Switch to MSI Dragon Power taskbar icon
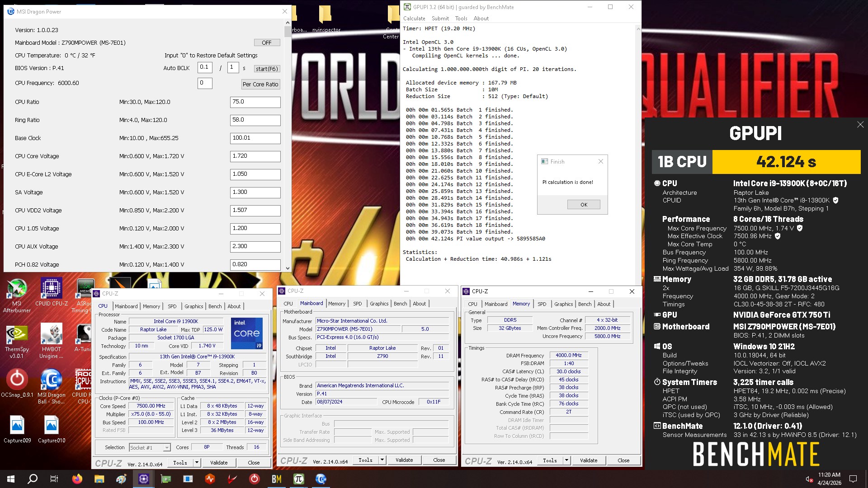The width and height of the screenshot is (868, 488). (321, 479)
